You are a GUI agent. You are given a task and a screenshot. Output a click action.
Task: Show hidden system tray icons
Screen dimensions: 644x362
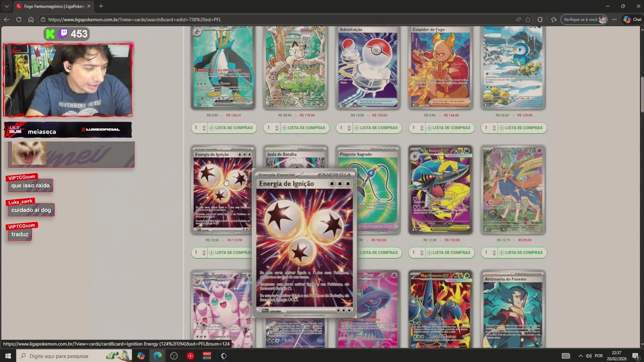click(581, 356)
